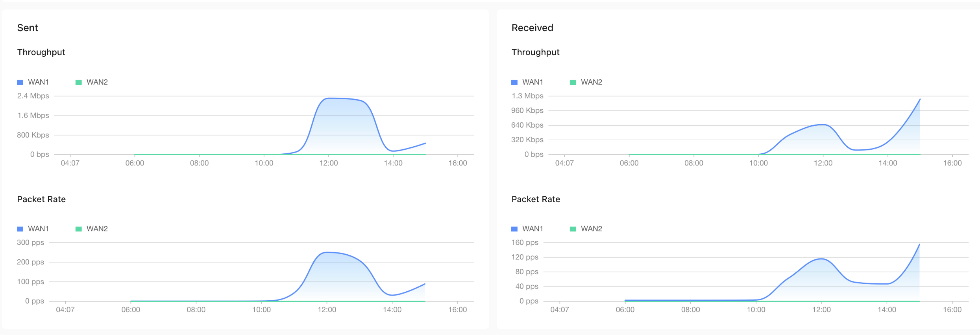The width and height of the screenshot is (980, 335).
Task: Click the 2.4 Mbps axis label
Action: tap(33, 96)
